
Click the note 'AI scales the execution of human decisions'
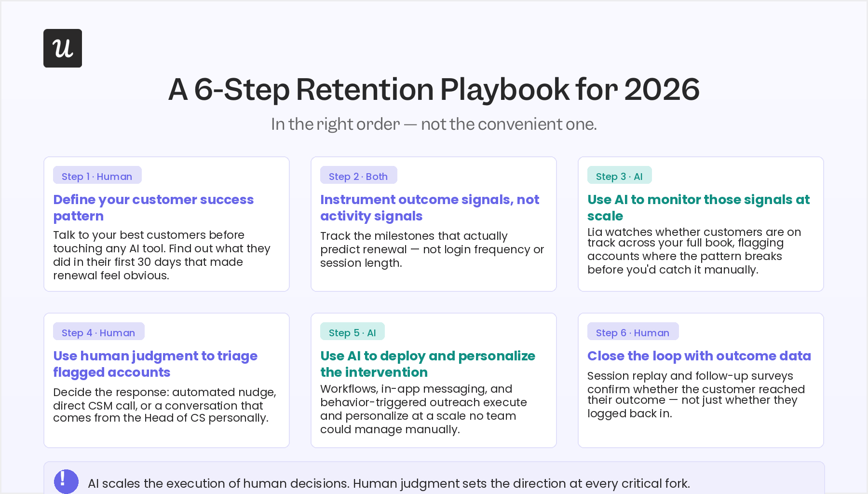389,483
